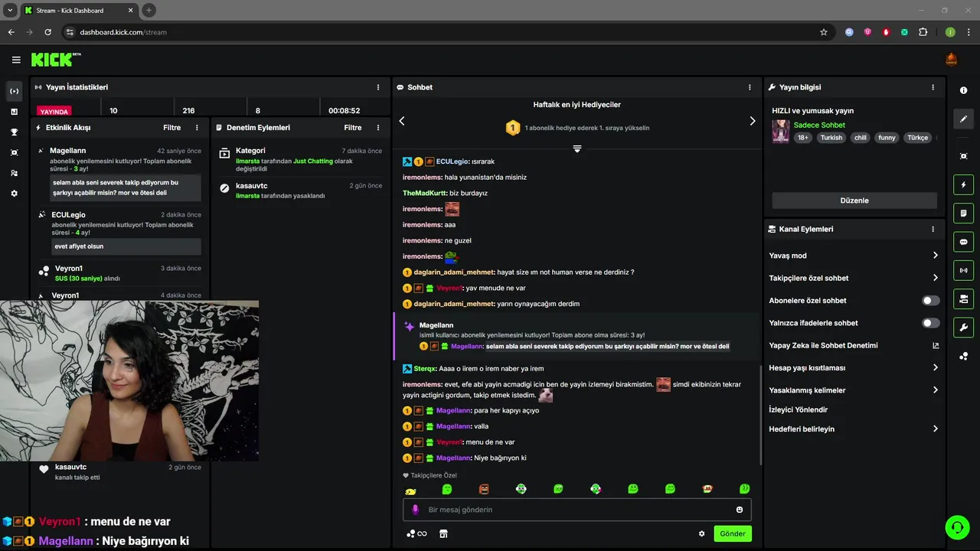Expand Hedefleri belirleyin options

point(935,429)
